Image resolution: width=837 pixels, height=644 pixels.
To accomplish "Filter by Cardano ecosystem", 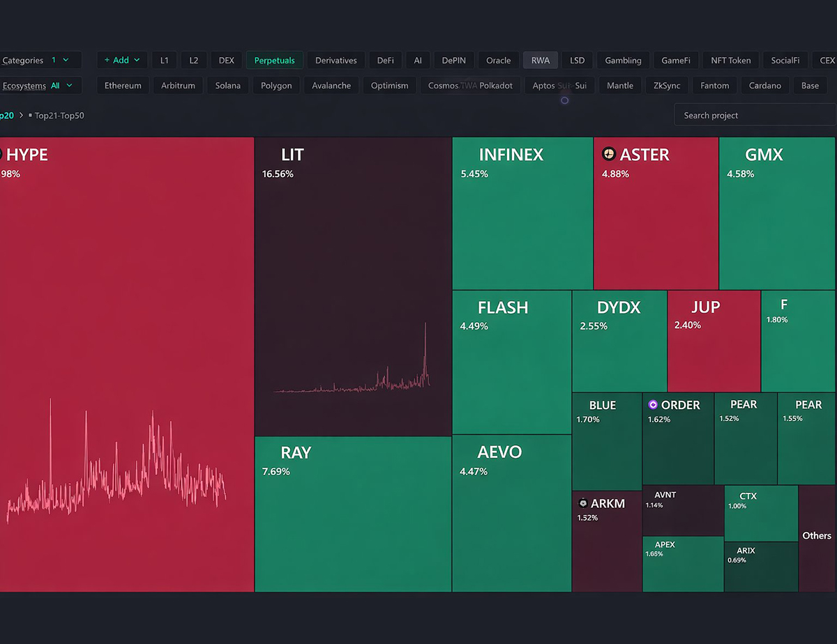I will tap(765, 86).
